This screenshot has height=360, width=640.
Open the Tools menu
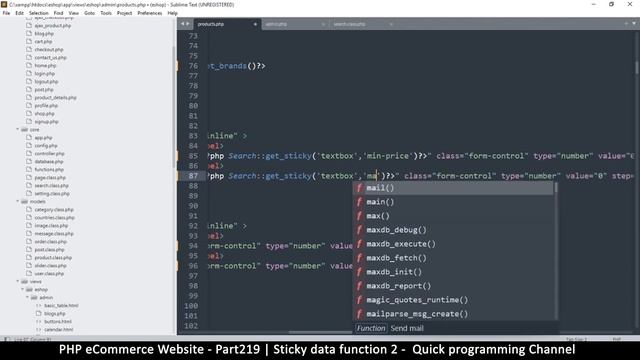pyautogui.click(x=106, y=13)
